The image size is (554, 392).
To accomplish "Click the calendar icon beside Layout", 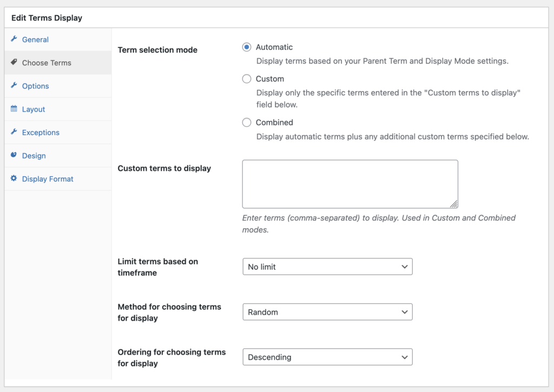I will pyautogui.click(x=14, y=109).
